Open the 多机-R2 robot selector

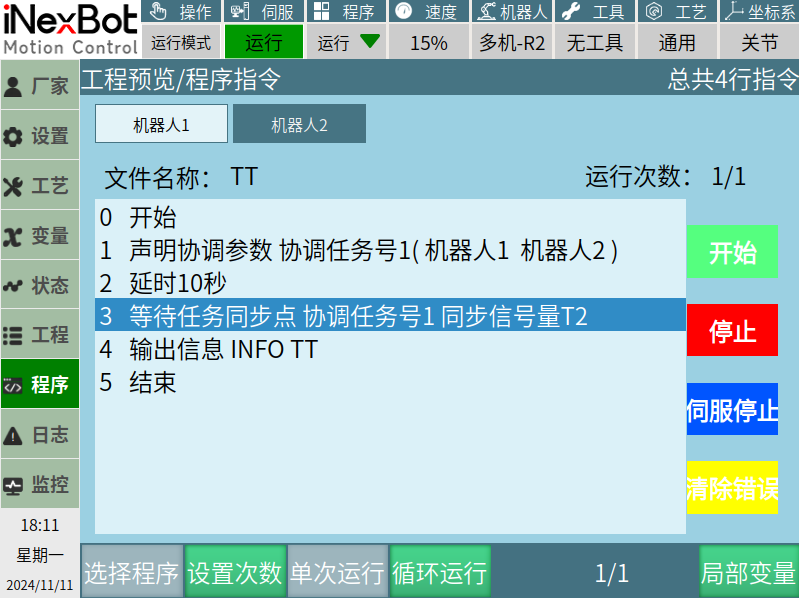coord(511,42)
